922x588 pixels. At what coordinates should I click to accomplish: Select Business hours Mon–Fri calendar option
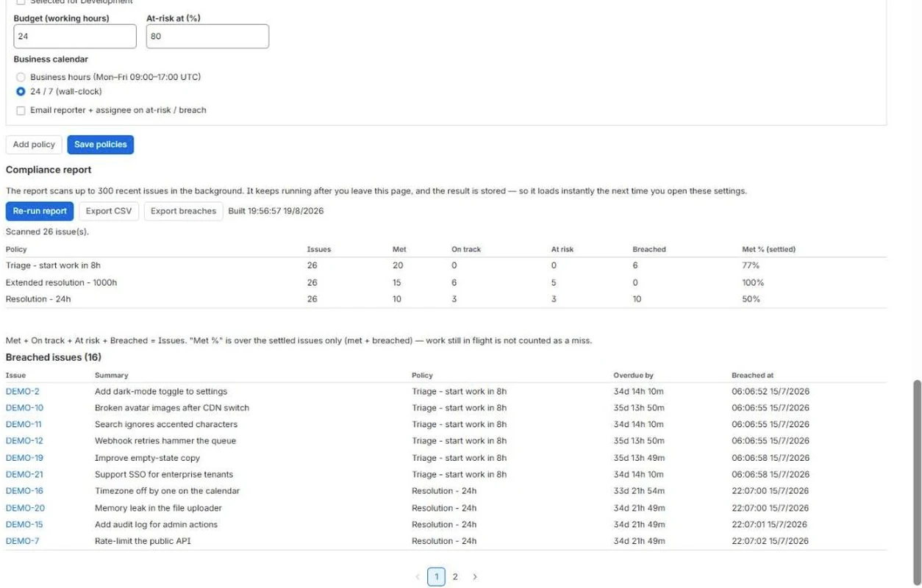point(21,77)
